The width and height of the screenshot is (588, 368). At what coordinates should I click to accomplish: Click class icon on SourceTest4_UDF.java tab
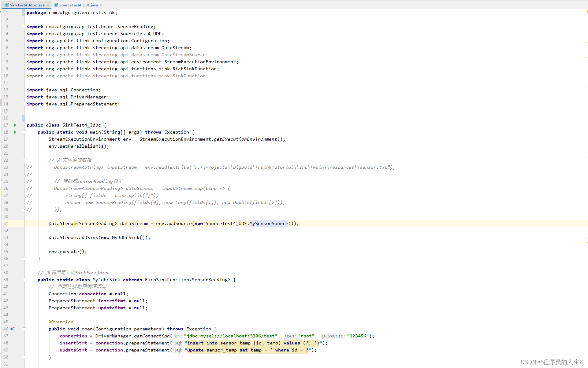tap(56, 5)
